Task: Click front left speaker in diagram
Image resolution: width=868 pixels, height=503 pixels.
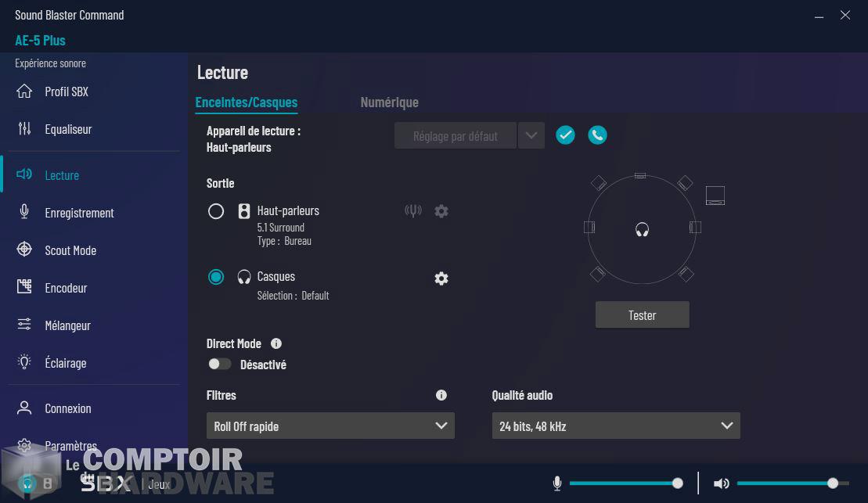Action: pos(599,182)
